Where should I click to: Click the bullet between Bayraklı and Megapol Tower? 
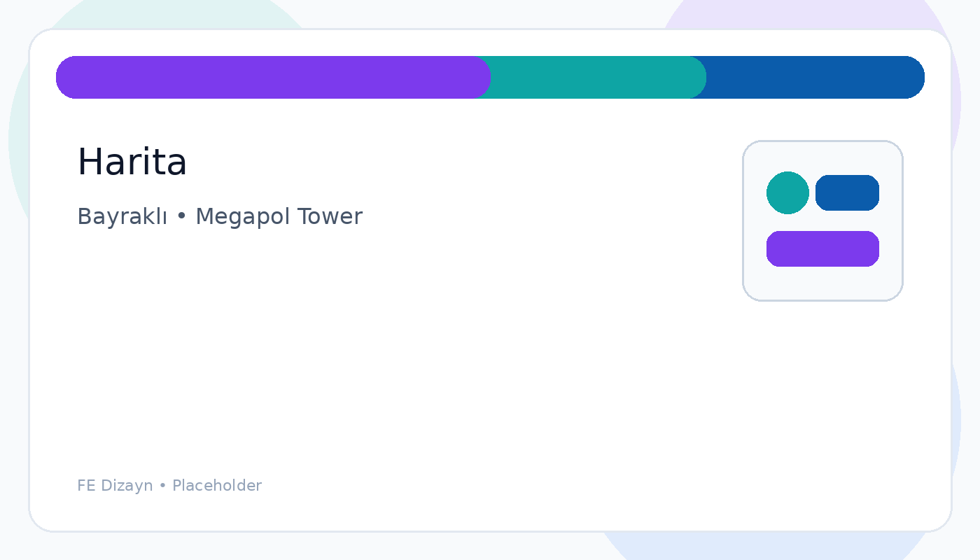click(181, 217)
